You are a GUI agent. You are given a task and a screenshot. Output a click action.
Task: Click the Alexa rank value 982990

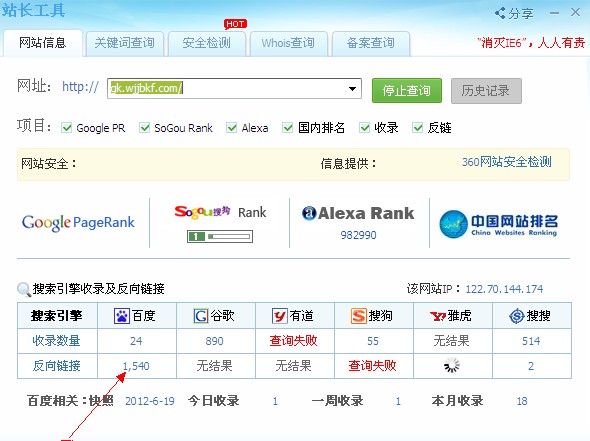358,235
